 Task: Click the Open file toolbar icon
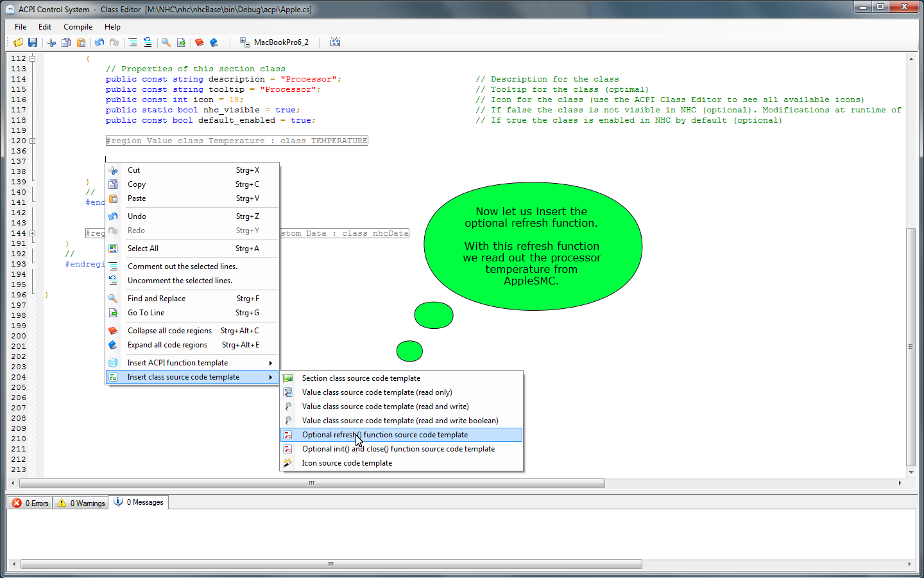[18, 42]
